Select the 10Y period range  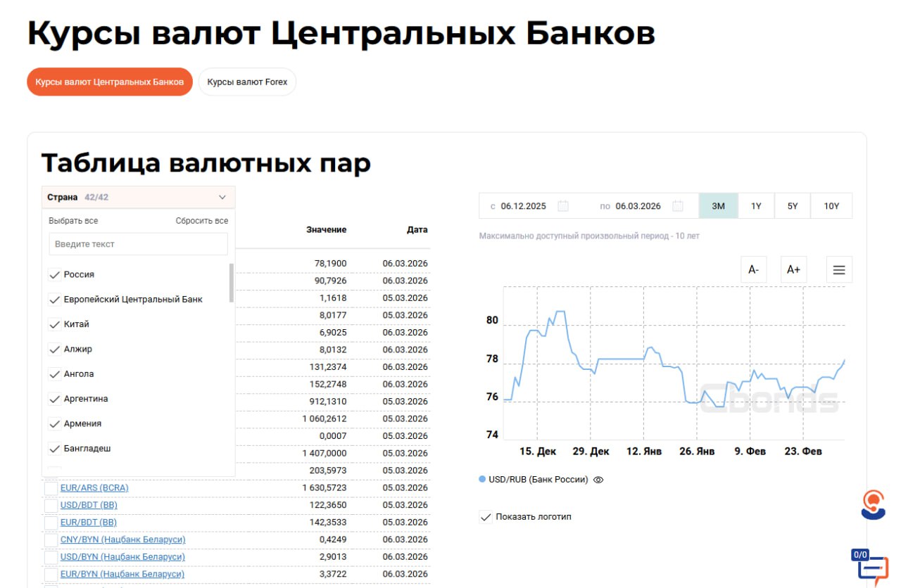point(831,206)
